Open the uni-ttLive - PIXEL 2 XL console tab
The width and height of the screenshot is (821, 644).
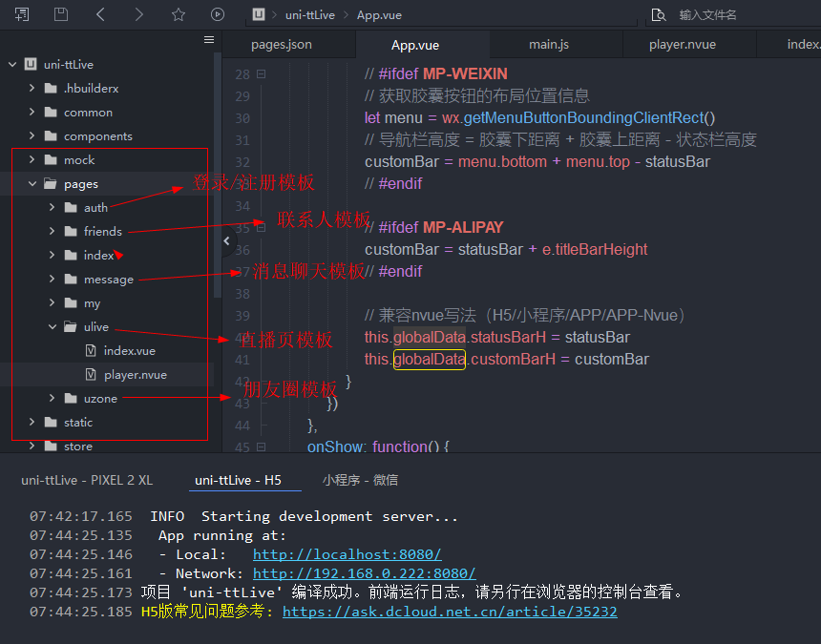[x=87, y=480]
